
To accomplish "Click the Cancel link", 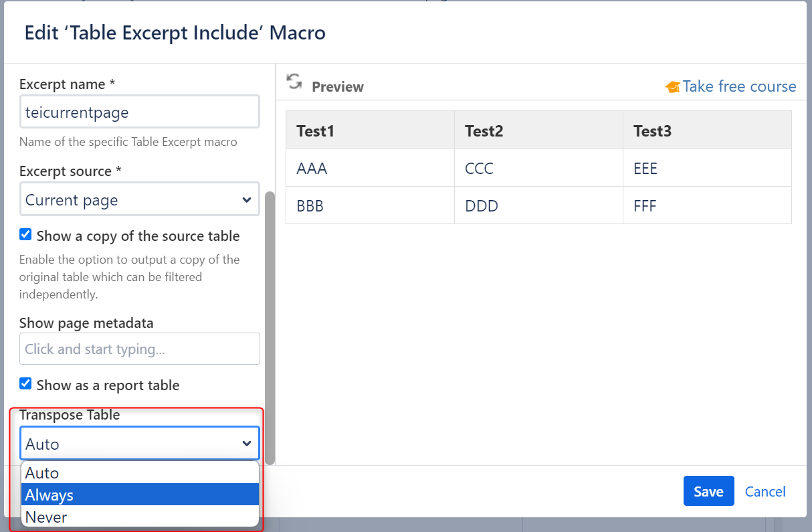I will tap(765, 492).
